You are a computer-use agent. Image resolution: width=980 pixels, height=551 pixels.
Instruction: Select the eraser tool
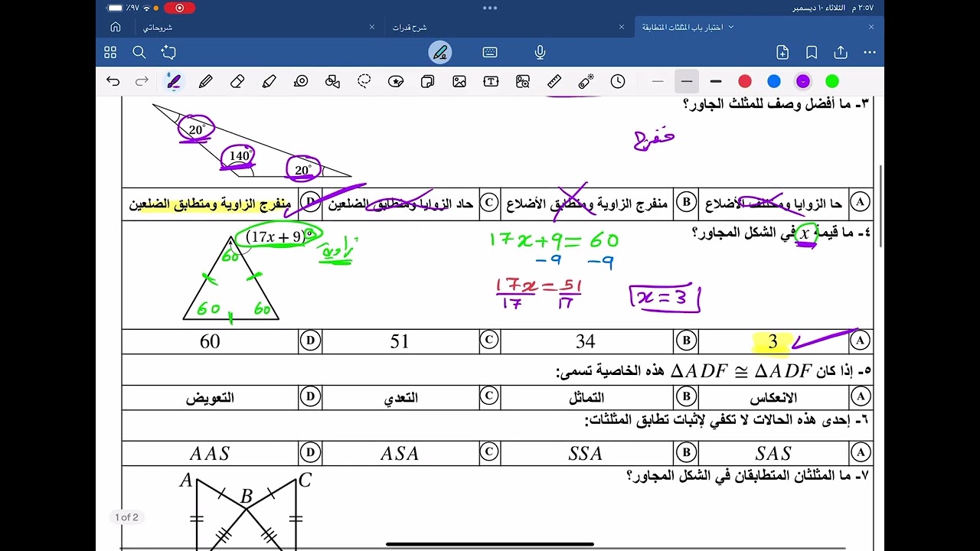(x=237, y=81)
